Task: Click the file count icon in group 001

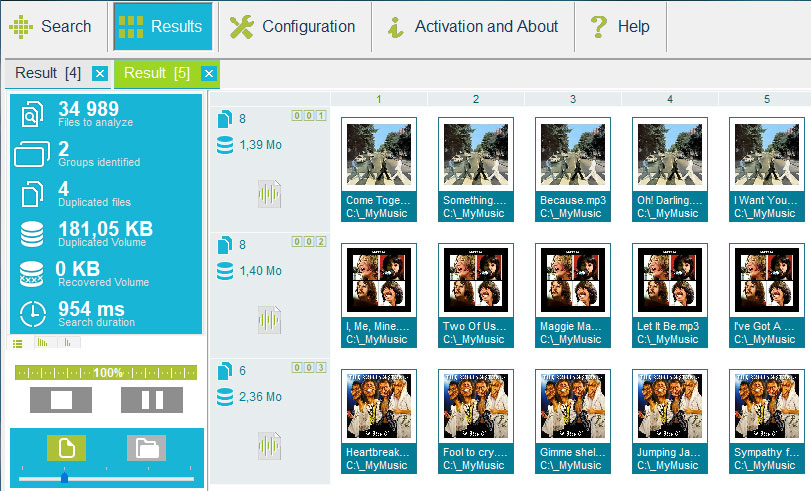Action: click(x=224, y=118)
